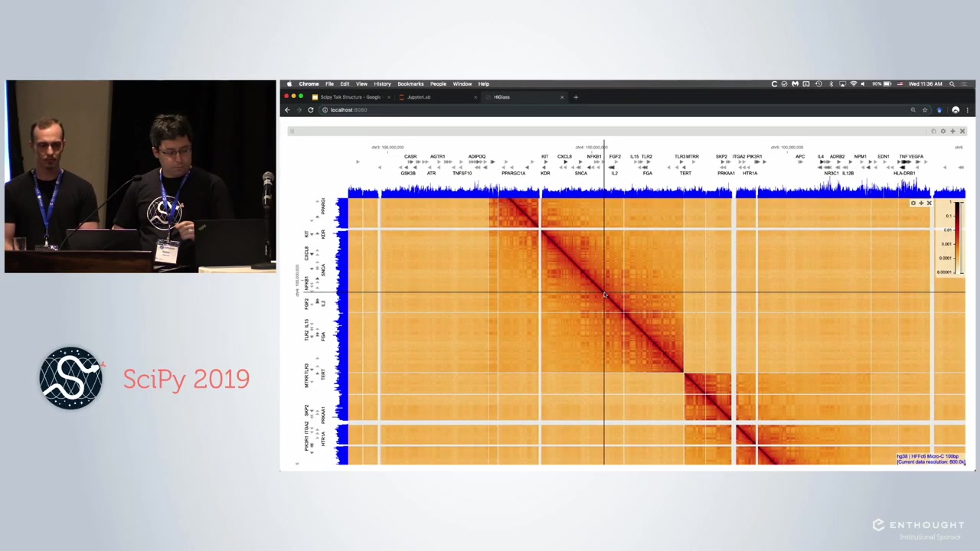The image size is (980, 551).
Task: Open the Wi-Fi menu in the menu bar
Action: click(x=854, y=83)
